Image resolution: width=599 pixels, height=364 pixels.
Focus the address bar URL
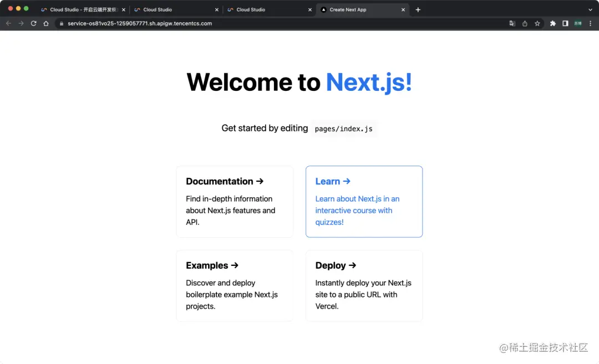coord(140,23)
